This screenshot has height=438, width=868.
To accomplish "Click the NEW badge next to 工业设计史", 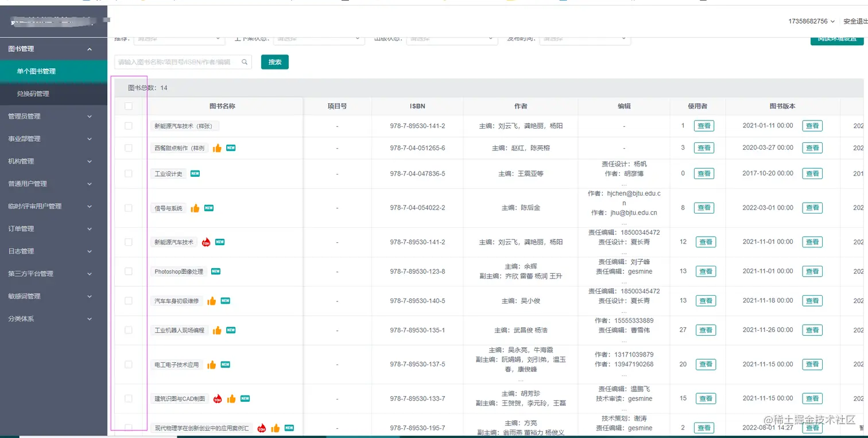I will pyautogui.click(x=195, y=173).
